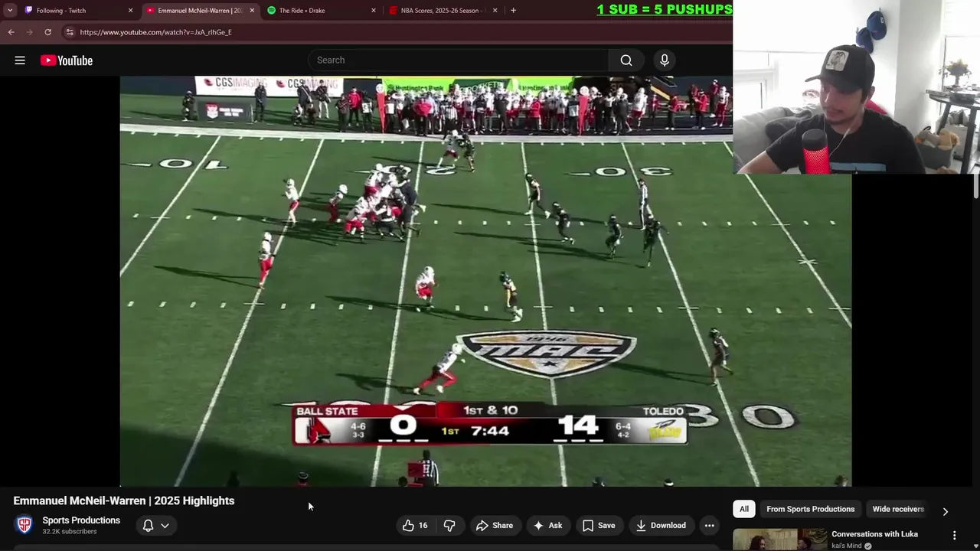Image resolution: width=980 pixels, height=551 pixels.
Task: Go forward with the browser forward arrow
Action: pyautogui.click(x=29, y=32)
